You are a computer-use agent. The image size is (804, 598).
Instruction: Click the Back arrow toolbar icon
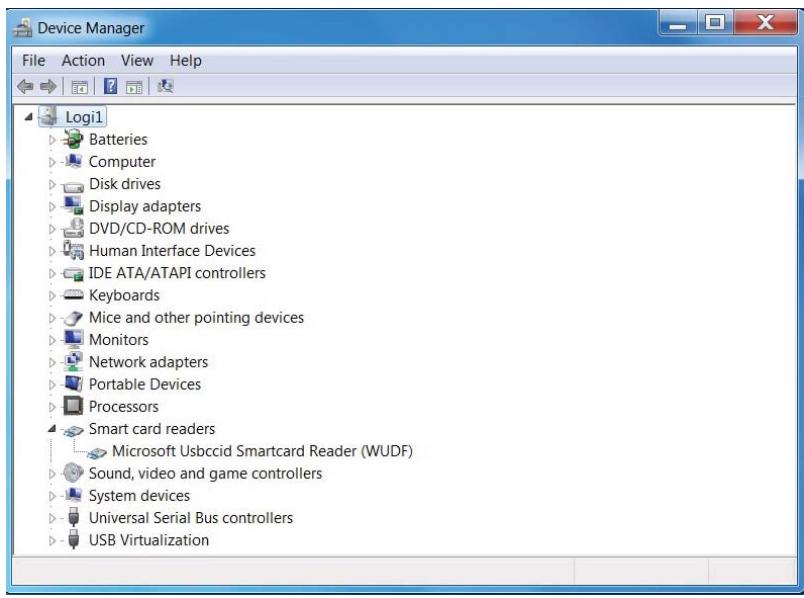point(25,86)
